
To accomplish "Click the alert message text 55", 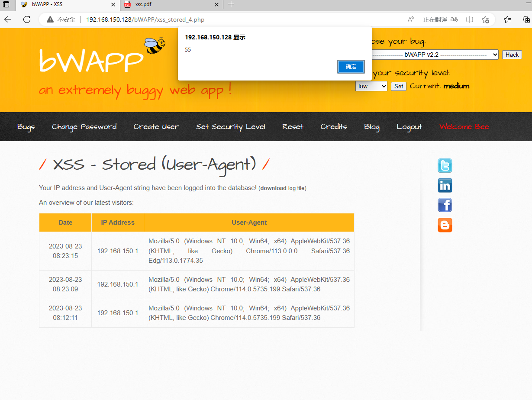I will click(x=188, y=50).
